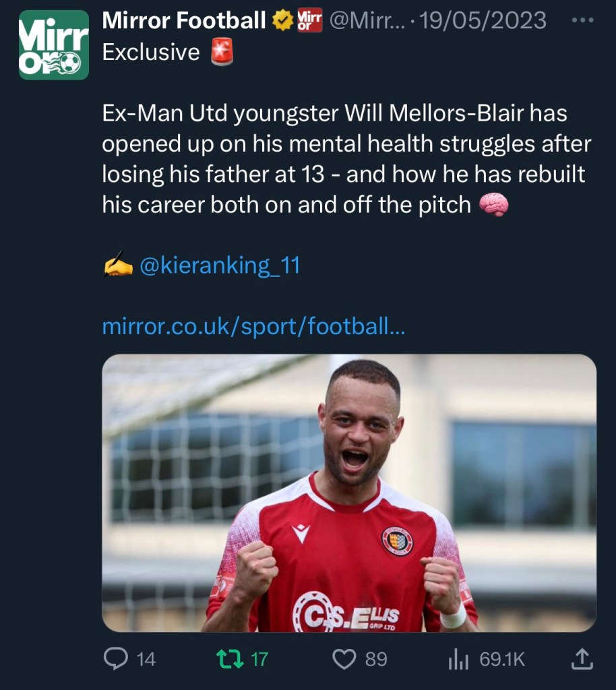Like the tweet with the heart icon
The image size is (616, 690).
click(345, 658)
